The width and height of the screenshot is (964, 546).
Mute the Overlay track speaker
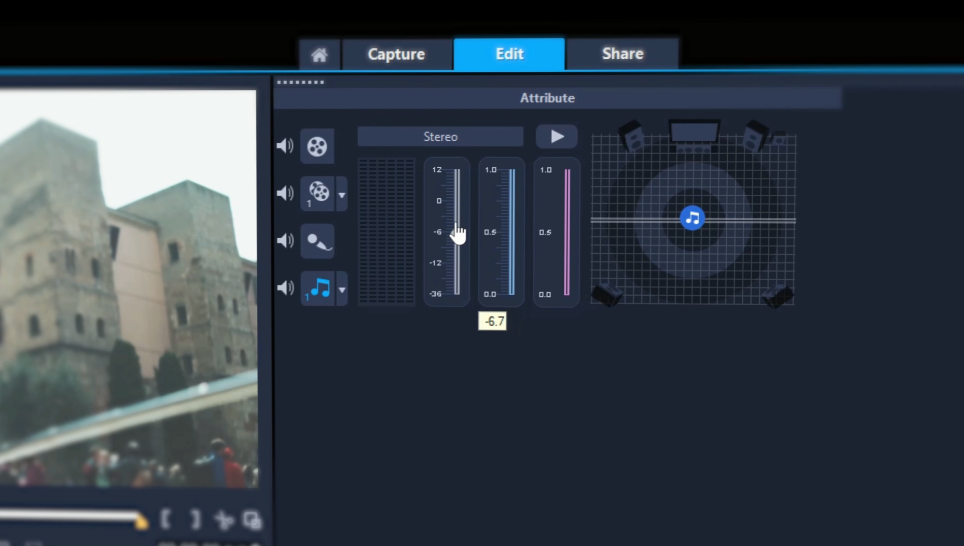pos(285,193)
